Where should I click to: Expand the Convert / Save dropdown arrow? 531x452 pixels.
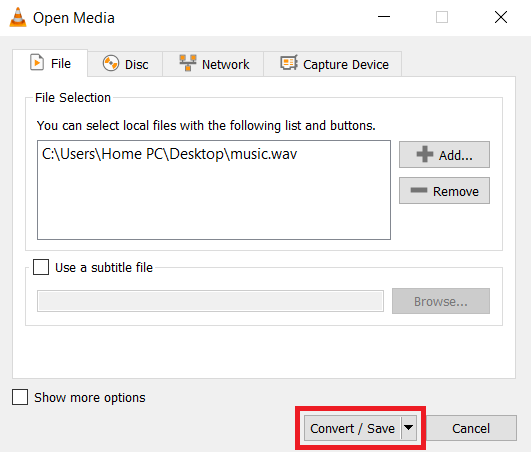click(409, 428)
